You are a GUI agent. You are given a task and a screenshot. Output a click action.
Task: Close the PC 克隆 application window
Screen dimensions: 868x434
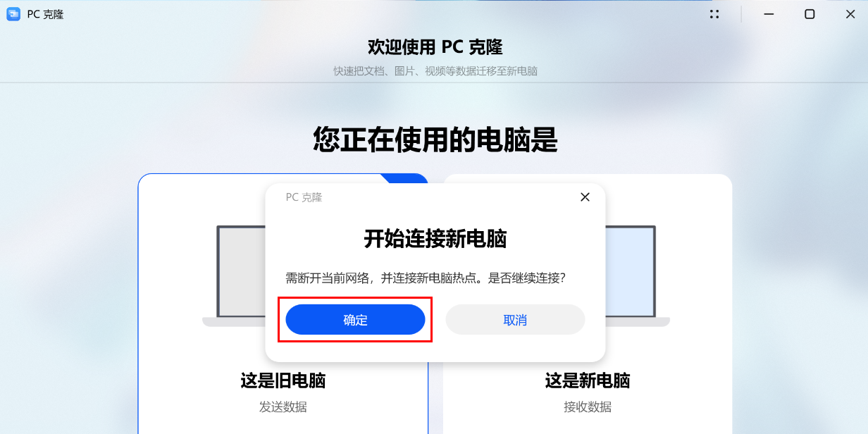tap(850, 14)
